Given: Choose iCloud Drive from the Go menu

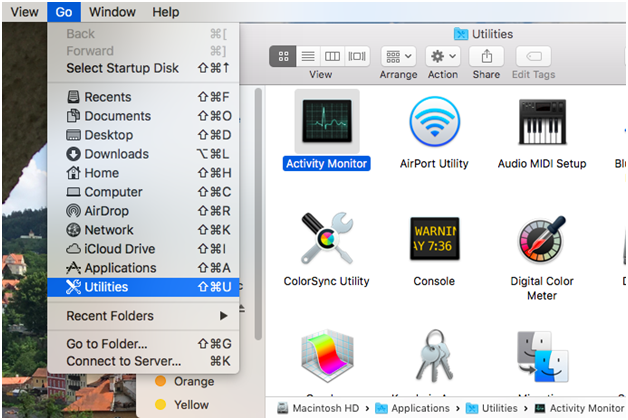Looking at the screenshot, I should click(x=143, y=249).
